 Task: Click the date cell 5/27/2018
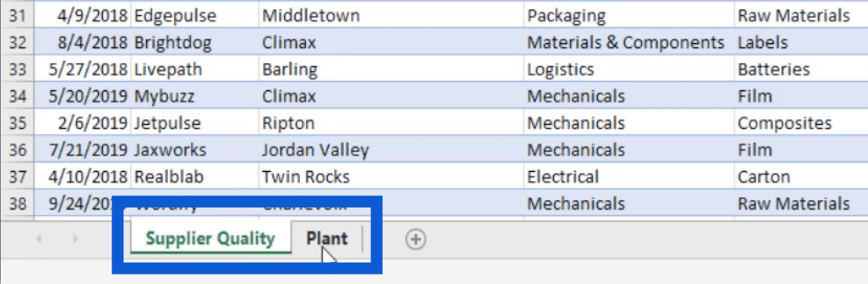[83, 70]
